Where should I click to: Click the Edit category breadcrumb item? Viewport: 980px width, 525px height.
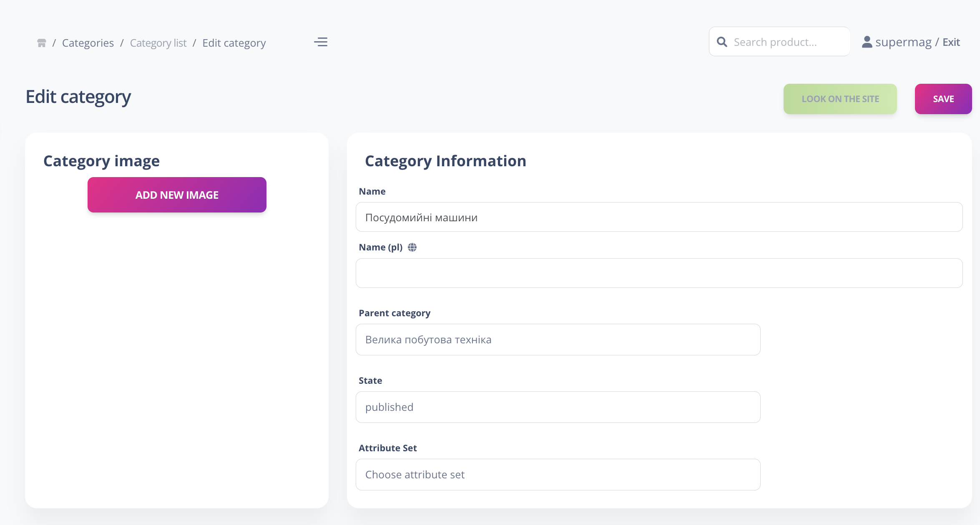(x=234, y=43)
